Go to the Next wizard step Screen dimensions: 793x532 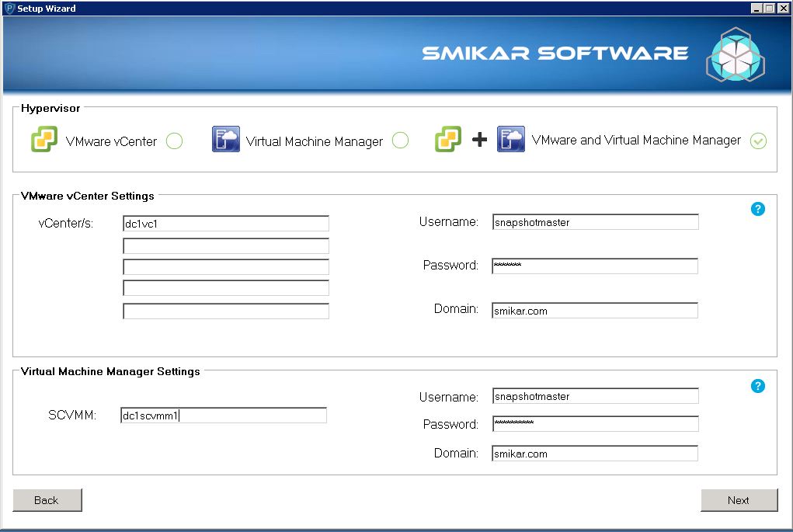[739, 500]
